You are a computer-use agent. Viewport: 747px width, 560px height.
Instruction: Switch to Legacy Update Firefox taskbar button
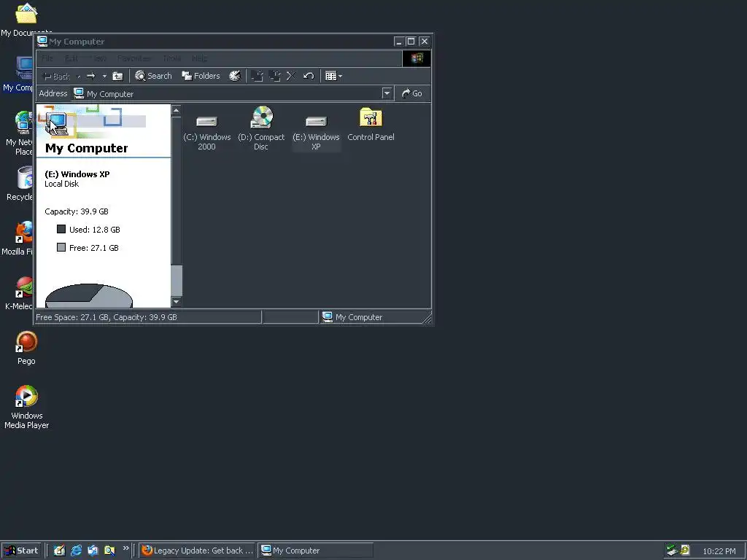[x=197, y=551]
